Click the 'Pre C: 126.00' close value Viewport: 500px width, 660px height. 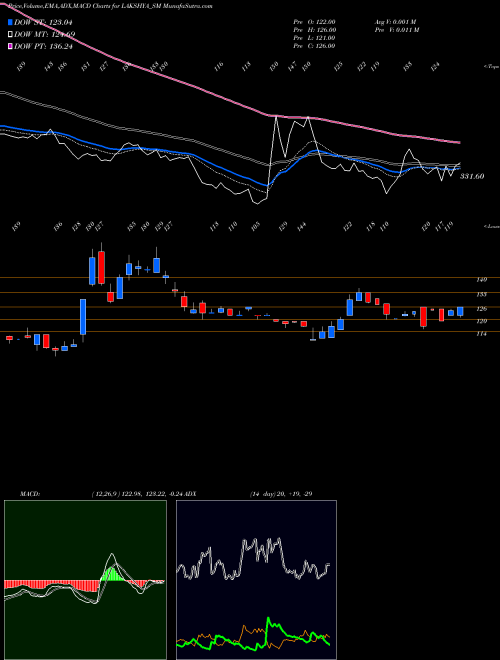tap(314, 46)
